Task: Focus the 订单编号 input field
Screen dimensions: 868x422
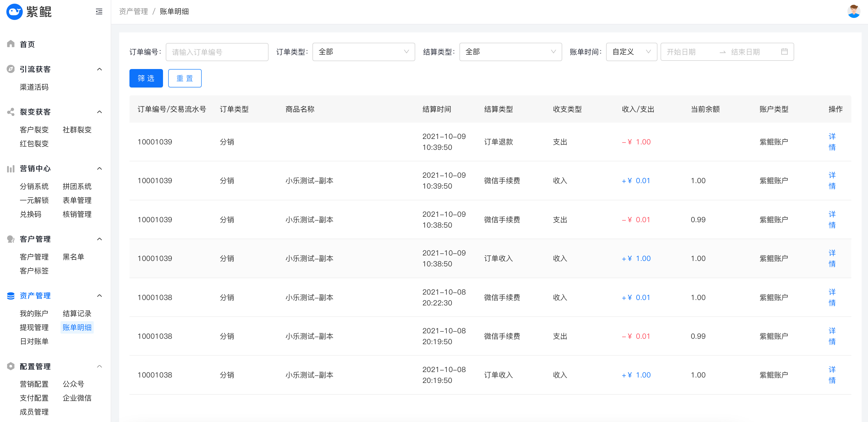Action: pos(217,52)
